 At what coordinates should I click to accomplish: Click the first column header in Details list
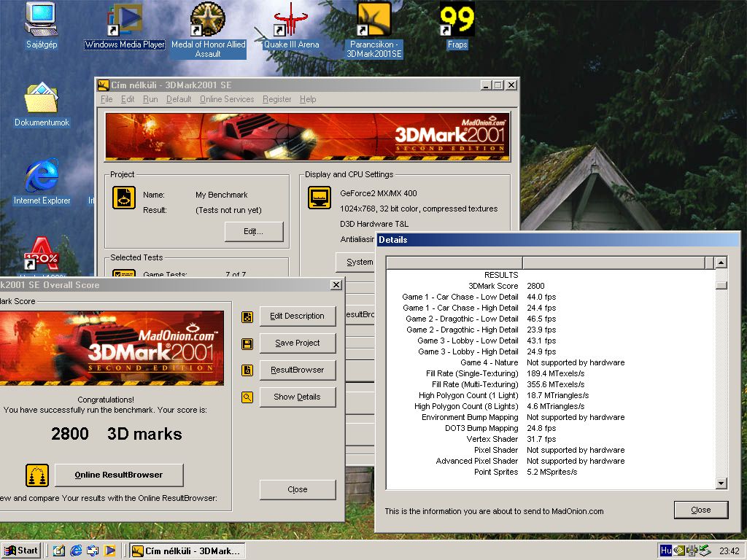(454, 262)
